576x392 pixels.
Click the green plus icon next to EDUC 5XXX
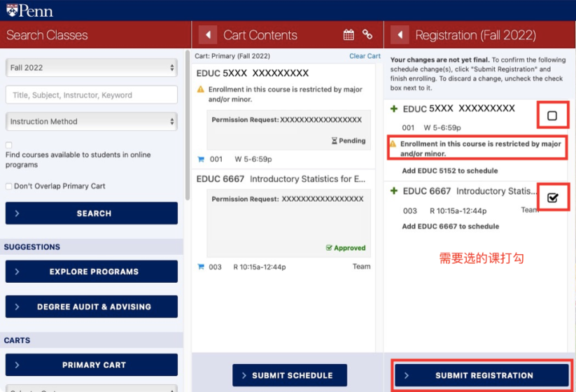(x=394, y=108)
